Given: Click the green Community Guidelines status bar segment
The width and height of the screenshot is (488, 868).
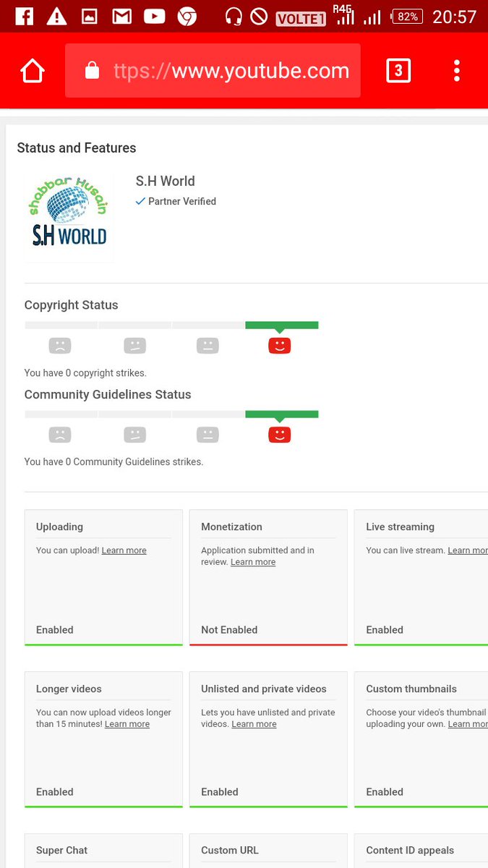Looking at the screenshot, I should tap(282, 414).
